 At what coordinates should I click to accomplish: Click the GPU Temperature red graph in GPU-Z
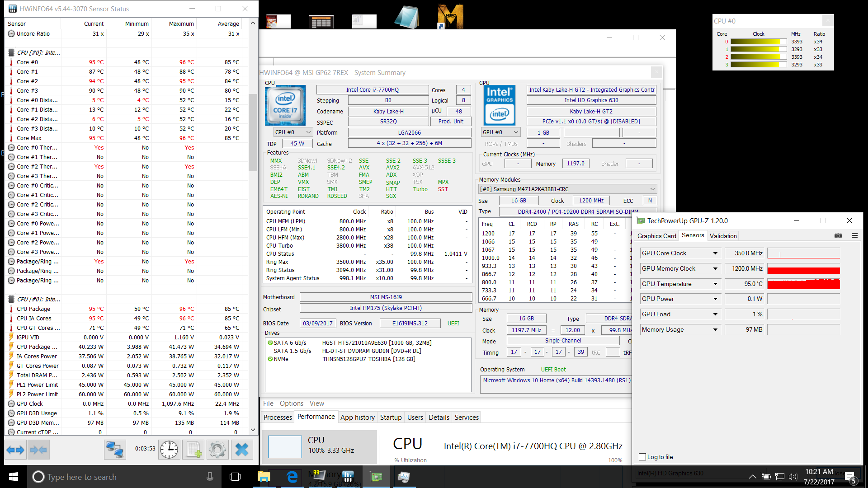pyautogui.click(x=803, y=284)
